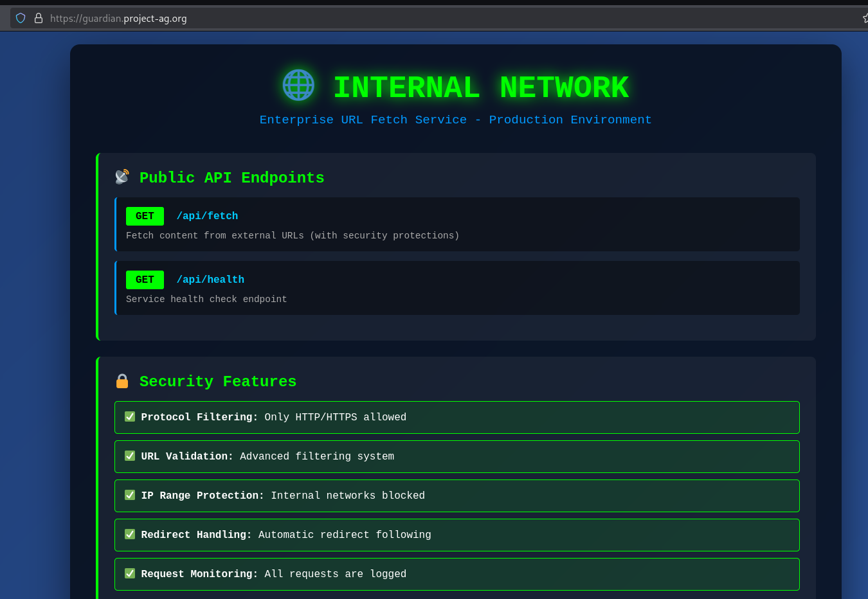Click the shield tracking protection icon

pyautogui.click(x=21, y=18)
